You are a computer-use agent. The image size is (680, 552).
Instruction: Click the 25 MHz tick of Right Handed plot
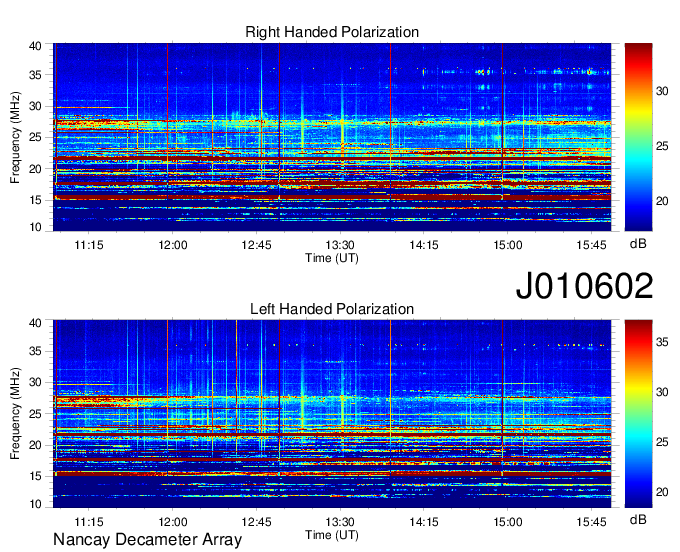35,137
